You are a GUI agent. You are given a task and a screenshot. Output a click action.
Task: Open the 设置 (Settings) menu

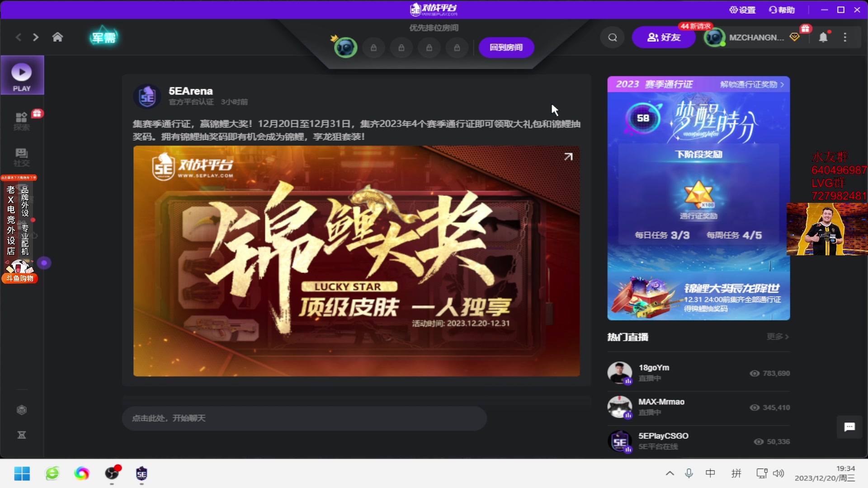click(x=743, y=9)
